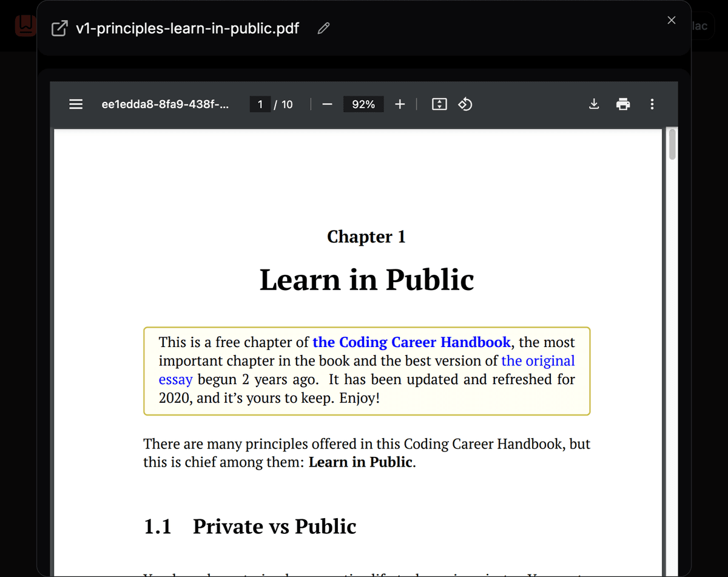Click the vertical scrollbar thumb
The height and width of the screenshot is (577, 728).
tap(672, 144)
